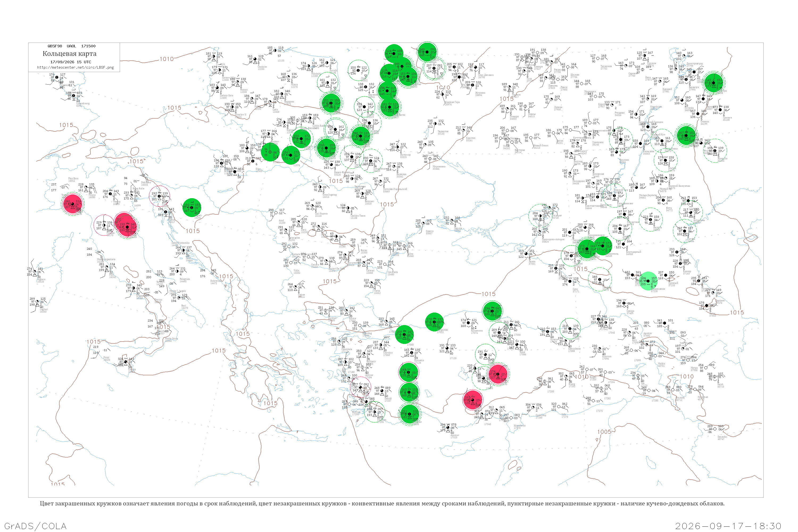798x532 pixels.
Task: Click the GrADS/COLA label
Action: point(35,526)
